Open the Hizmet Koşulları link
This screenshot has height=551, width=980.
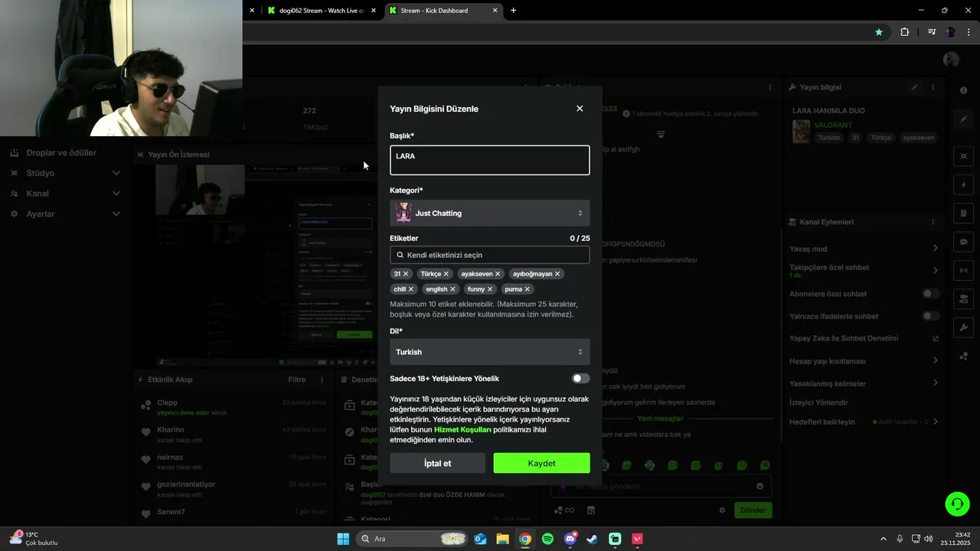point(462,429)
